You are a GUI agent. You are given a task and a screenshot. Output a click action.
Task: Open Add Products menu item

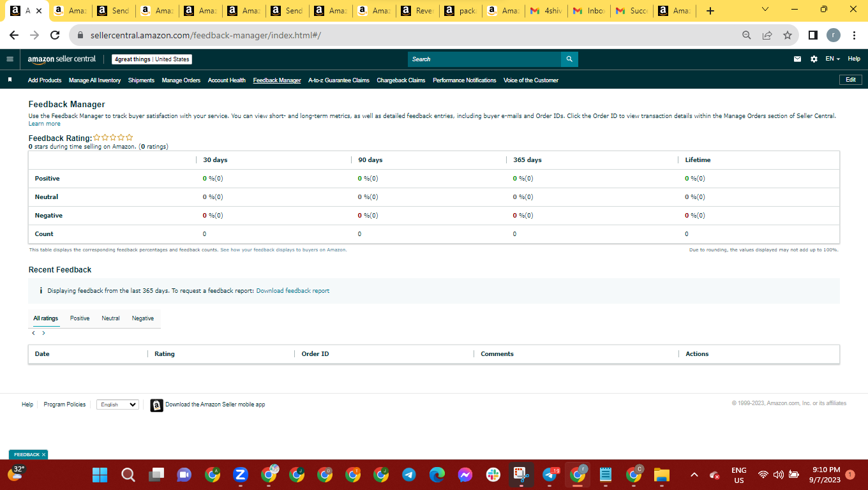[45, 80]
